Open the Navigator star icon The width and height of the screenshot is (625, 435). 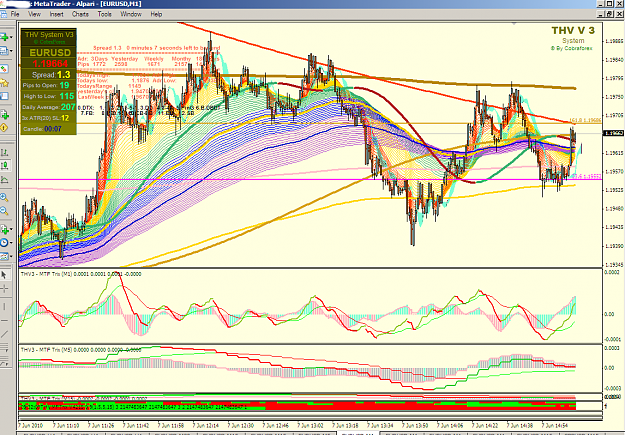coord(4,83)
